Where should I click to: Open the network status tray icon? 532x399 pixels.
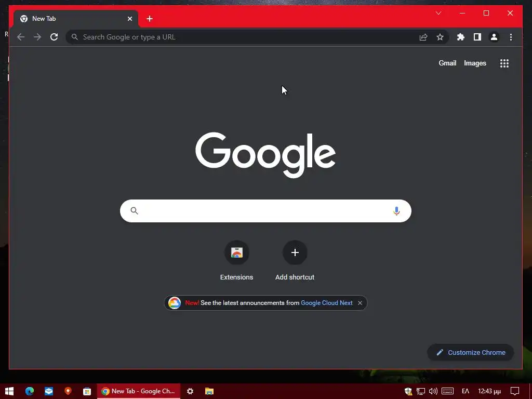[x=421, y=391]
